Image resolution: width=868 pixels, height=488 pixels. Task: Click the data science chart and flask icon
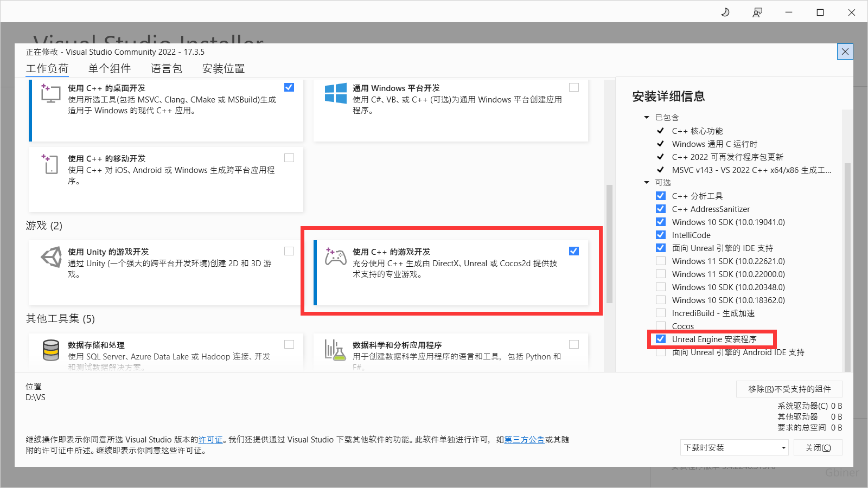click(335, 350)
